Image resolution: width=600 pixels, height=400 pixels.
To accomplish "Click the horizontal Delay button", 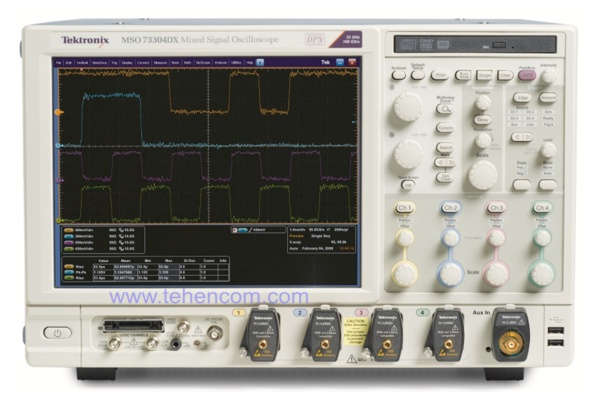I will 483,120.
